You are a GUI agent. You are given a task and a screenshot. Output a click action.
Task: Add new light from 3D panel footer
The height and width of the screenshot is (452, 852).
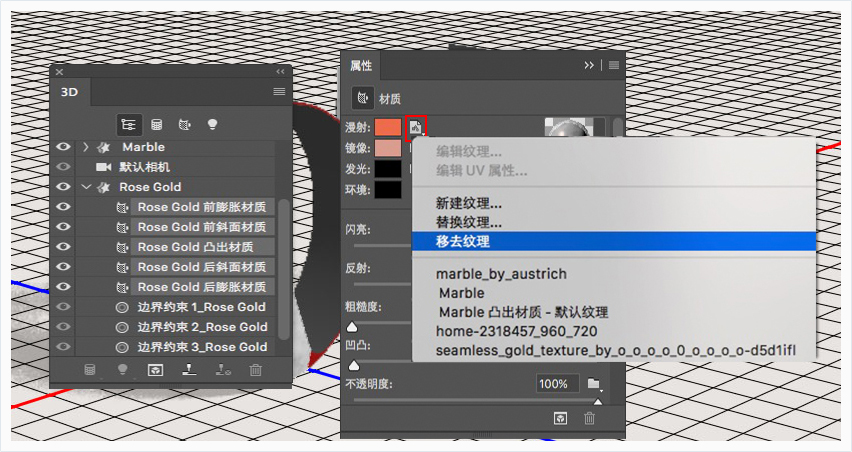123,370
